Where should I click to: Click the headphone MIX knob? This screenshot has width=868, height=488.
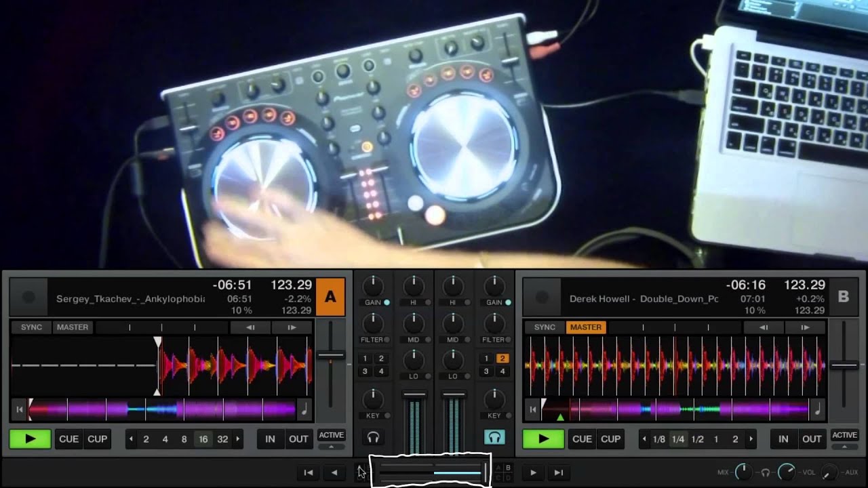(744, 472)
